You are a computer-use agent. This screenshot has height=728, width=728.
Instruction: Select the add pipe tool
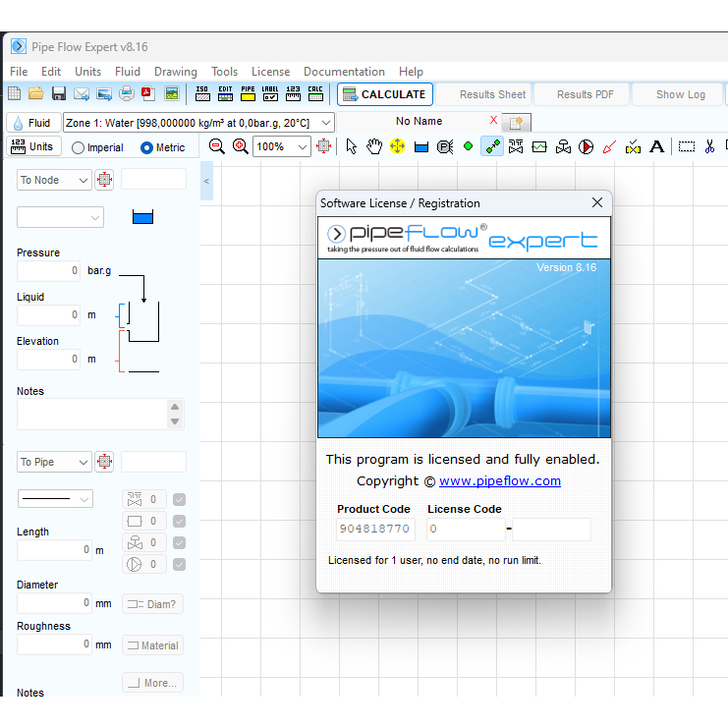pyautogui.click(x=492, y=146)
